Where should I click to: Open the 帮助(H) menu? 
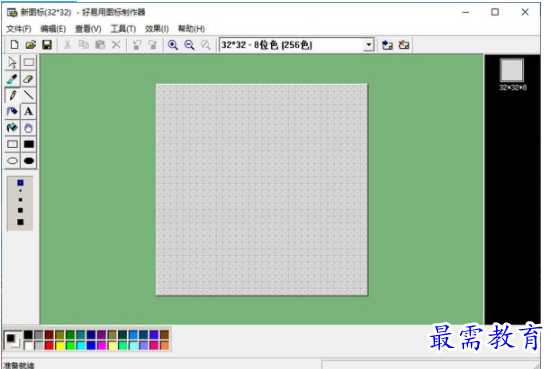point(192,29)
